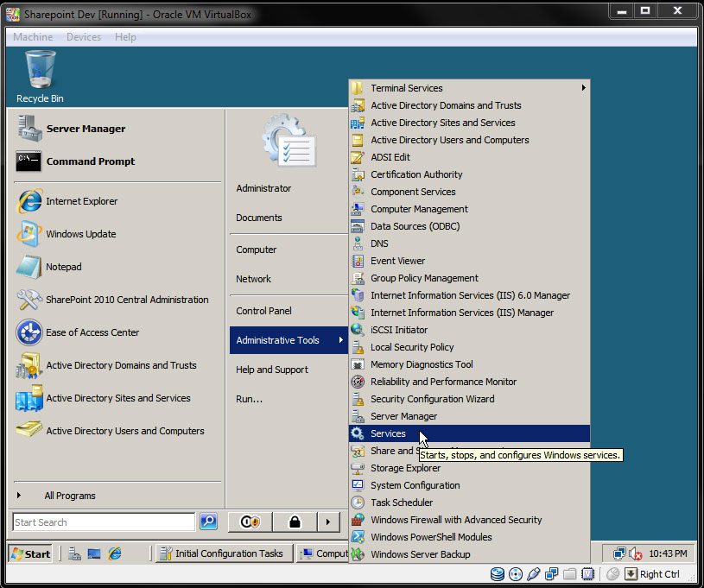The image size is (704, 588).
Task: Open Help and Support
Action: 289,370
